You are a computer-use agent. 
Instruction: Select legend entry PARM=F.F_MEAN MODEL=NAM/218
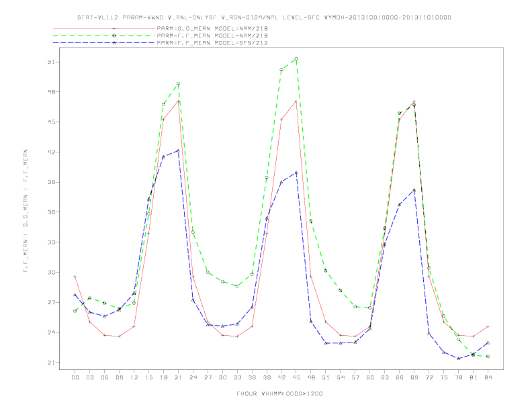point(212,36)
